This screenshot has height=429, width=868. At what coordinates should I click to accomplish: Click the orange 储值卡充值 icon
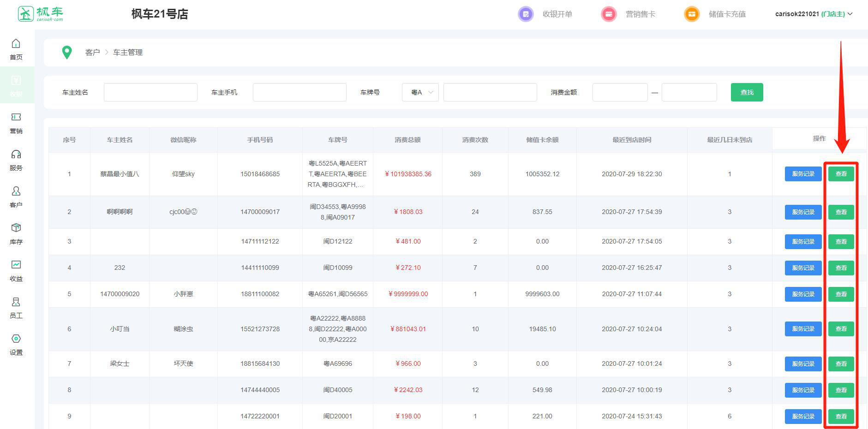692,14
